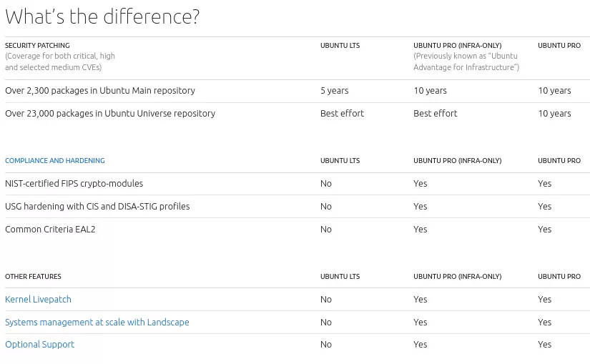
Task: Click the Ubuntu Universe repository row label
Action: (x=110, y=113)
